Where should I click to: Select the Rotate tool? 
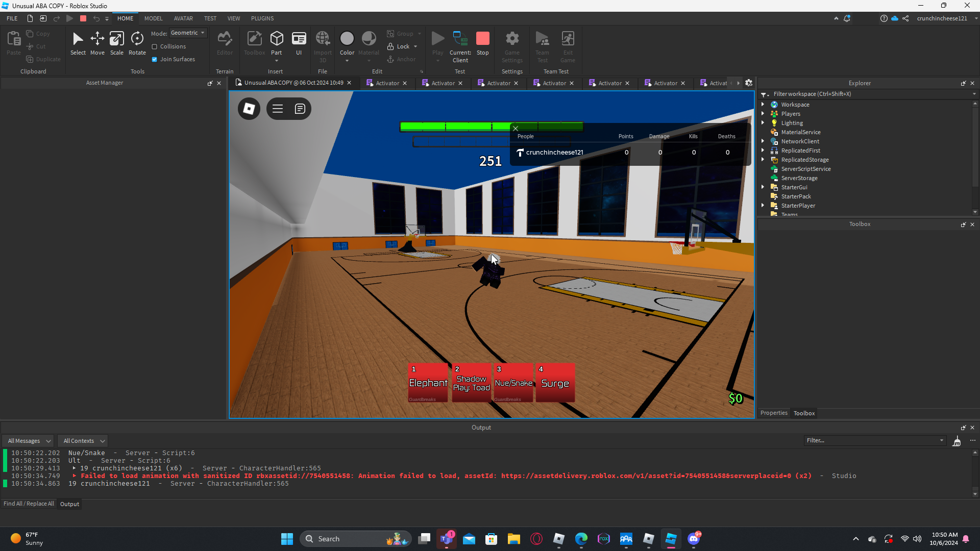tap(137, 43)
